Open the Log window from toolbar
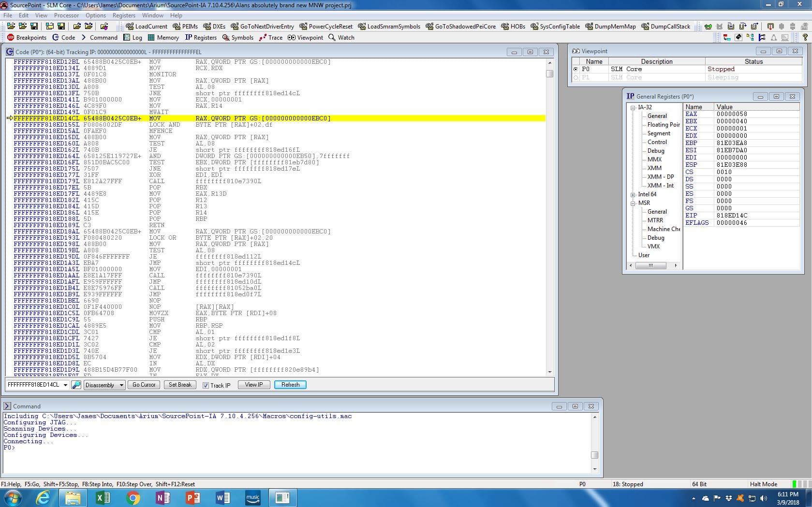This screenshot has height=507, width=812. (133, 37)
